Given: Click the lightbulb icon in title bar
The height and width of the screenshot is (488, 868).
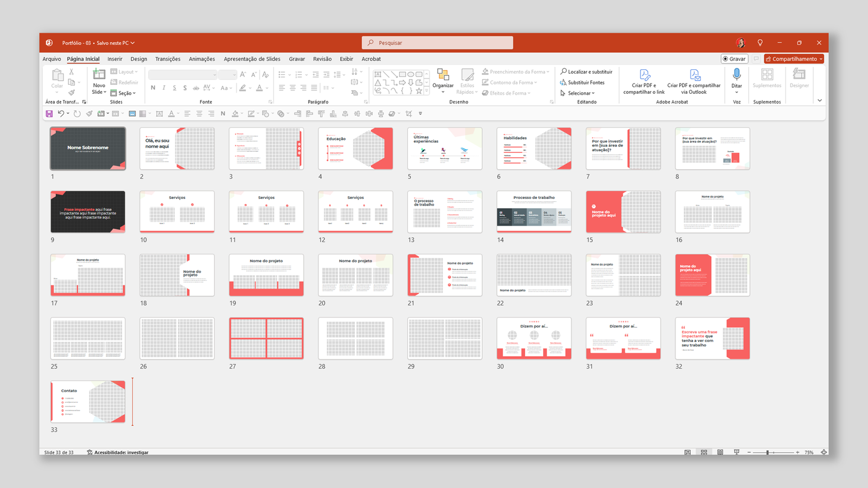Looking at the screenshot, I should pyautogui.click(x=760, y=43).
